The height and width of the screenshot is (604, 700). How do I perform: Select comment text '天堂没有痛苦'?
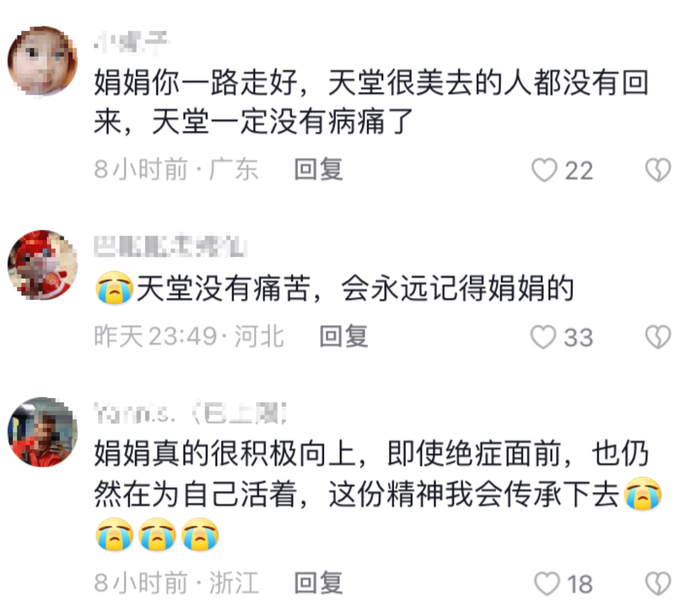[x=223, y=289]
